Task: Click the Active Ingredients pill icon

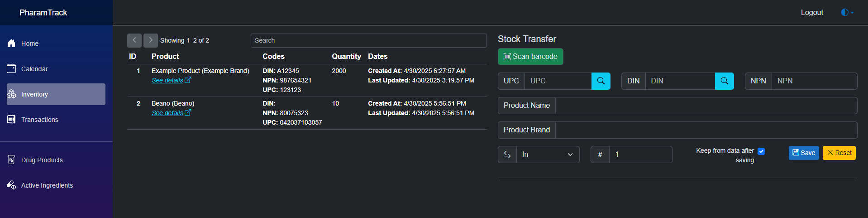Action: click(12, 185)
